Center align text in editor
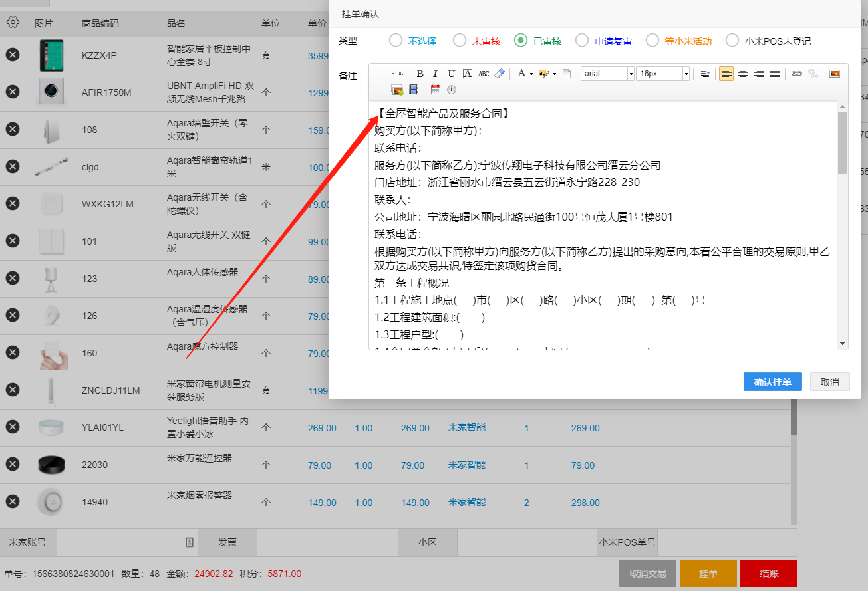This screenshot has height=591, width=868. pyautogui.click(x=743, y=74)
